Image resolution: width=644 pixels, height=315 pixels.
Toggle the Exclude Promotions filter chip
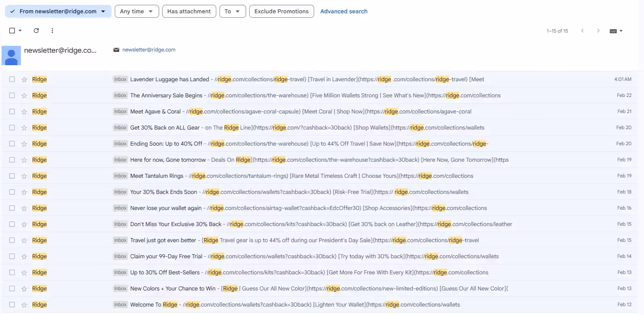(282, 11)
